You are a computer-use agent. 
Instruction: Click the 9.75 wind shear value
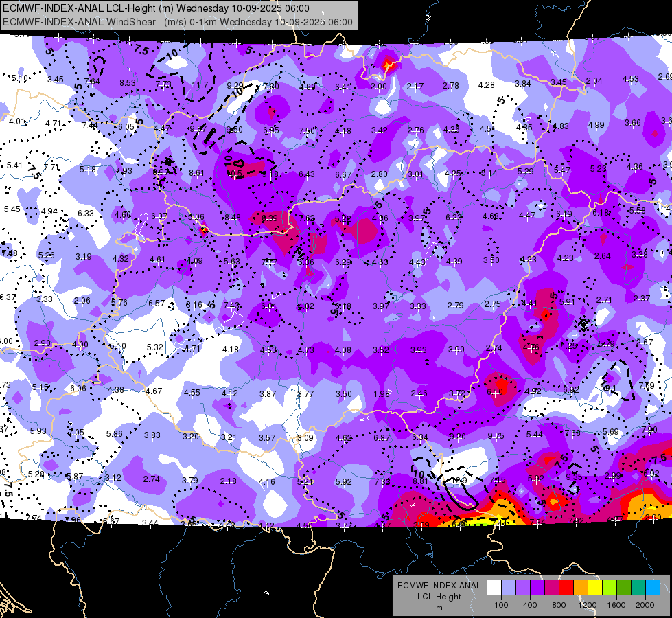(x=496, y=436)
